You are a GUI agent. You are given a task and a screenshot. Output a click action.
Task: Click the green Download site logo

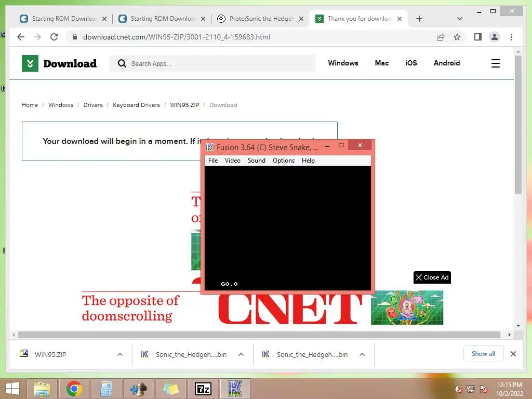(30, 63)
